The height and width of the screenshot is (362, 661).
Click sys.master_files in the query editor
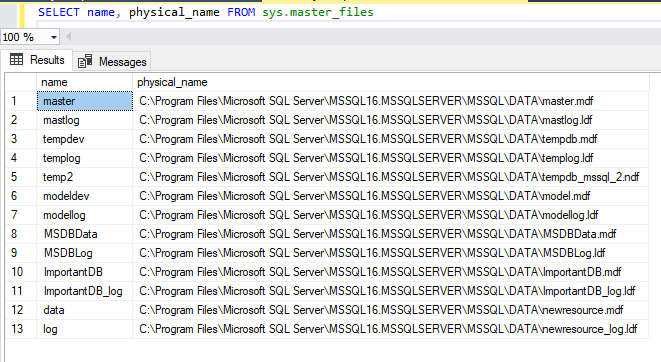tap(318, 12)
